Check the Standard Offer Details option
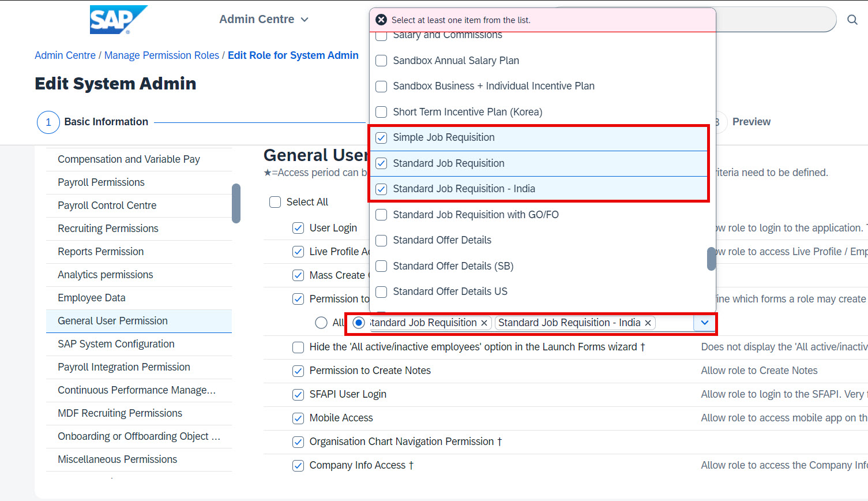Screen dimensions: 868x501 click(381, 240)
